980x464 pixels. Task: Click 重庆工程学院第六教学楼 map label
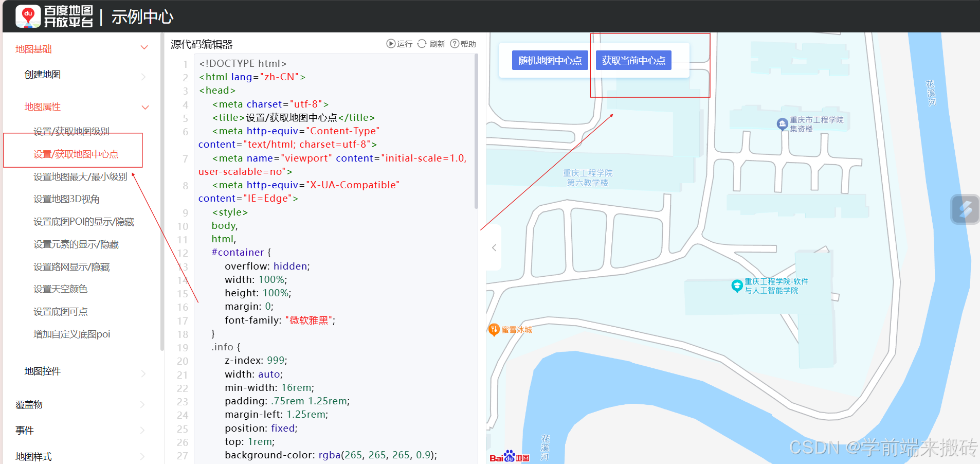(588, 178)
